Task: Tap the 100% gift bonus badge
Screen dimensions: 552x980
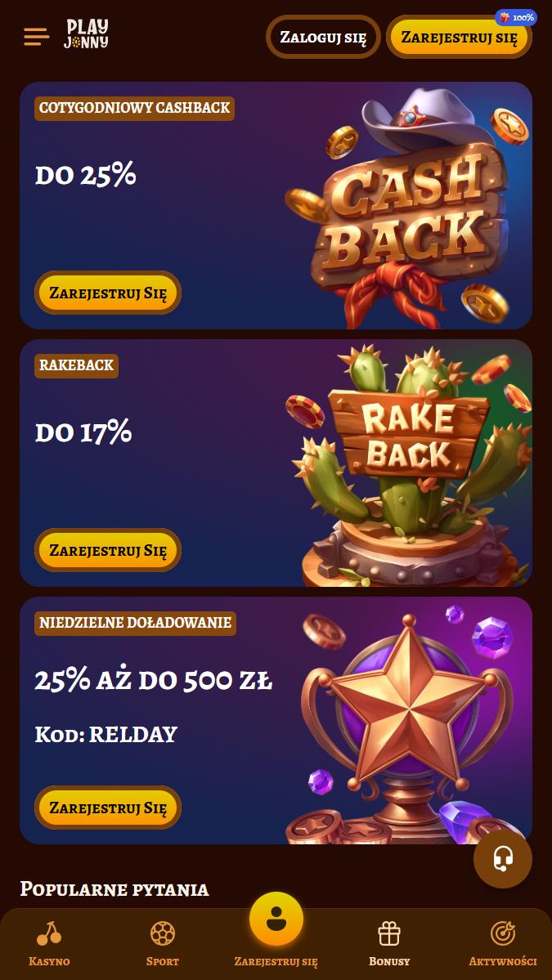Action: point(516,17)
